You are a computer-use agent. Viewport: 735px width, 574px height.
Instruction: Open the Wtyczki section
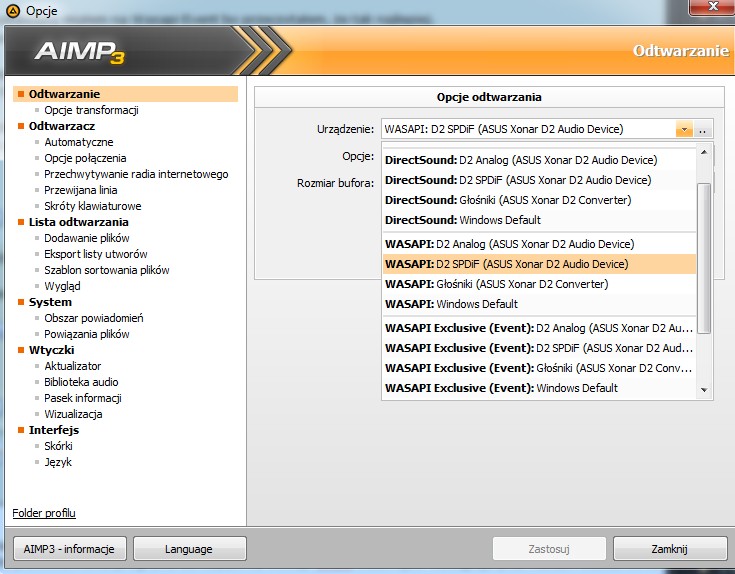point(52,350)
